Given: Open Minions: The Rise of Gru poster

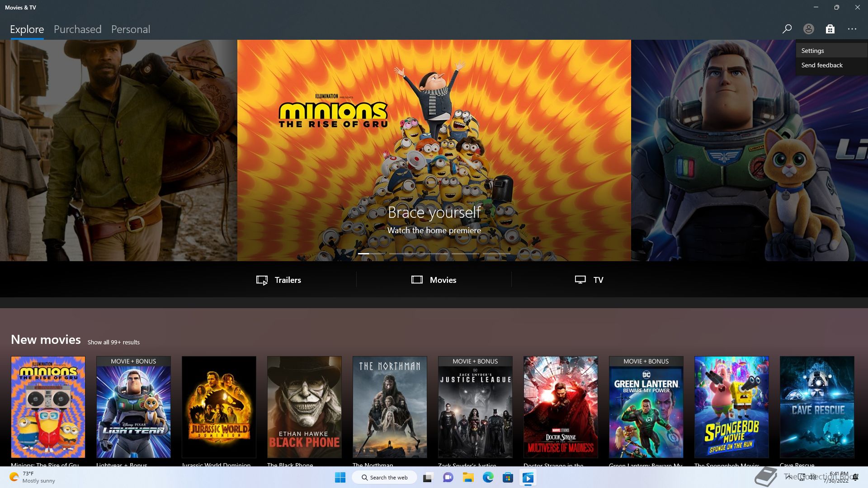Looking at the screenshot, I should (48, 407).
